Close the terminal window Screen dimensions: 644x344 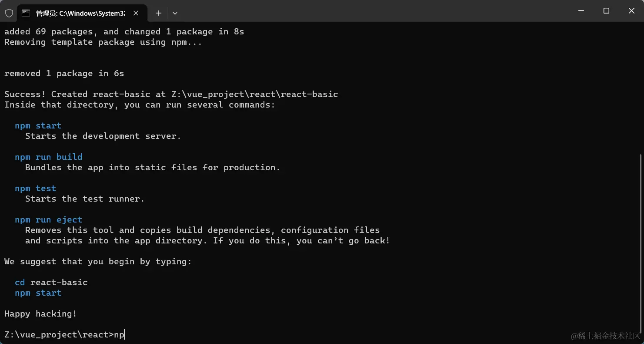631,11
